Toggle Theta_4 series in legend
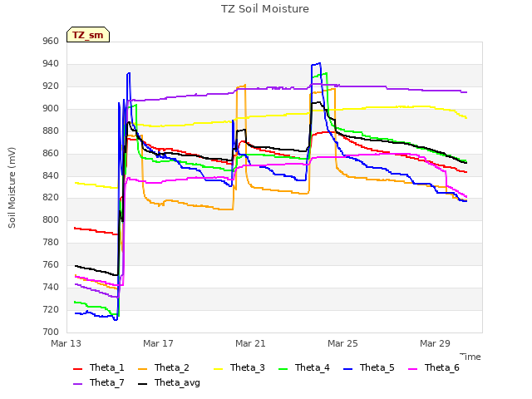The width and height of the screenshot is (532, 399). (304, 367)
